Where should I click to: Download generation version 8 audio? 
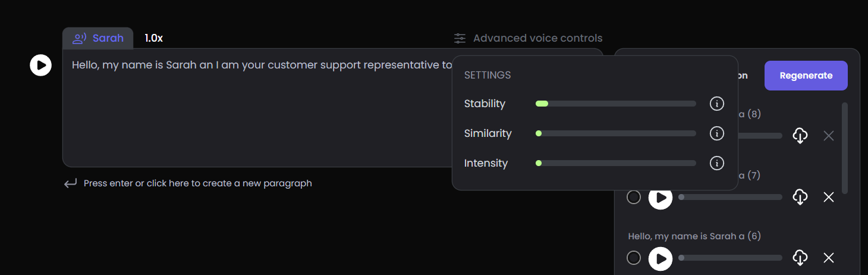click(x=800, y=136)
